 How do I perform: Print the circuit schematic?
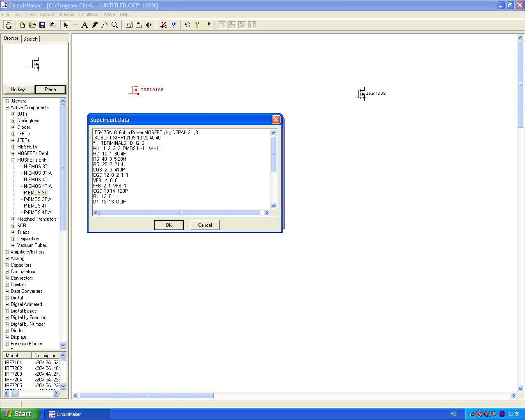click(x=52, y=25)
